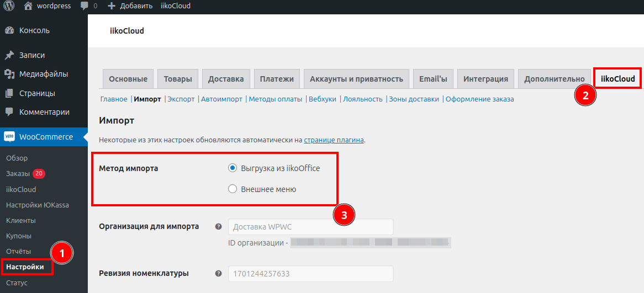The width and height of the screenshot is (644, 293).
Task: Click the comments bubble icon in admin bar
Action: [85, 6]
